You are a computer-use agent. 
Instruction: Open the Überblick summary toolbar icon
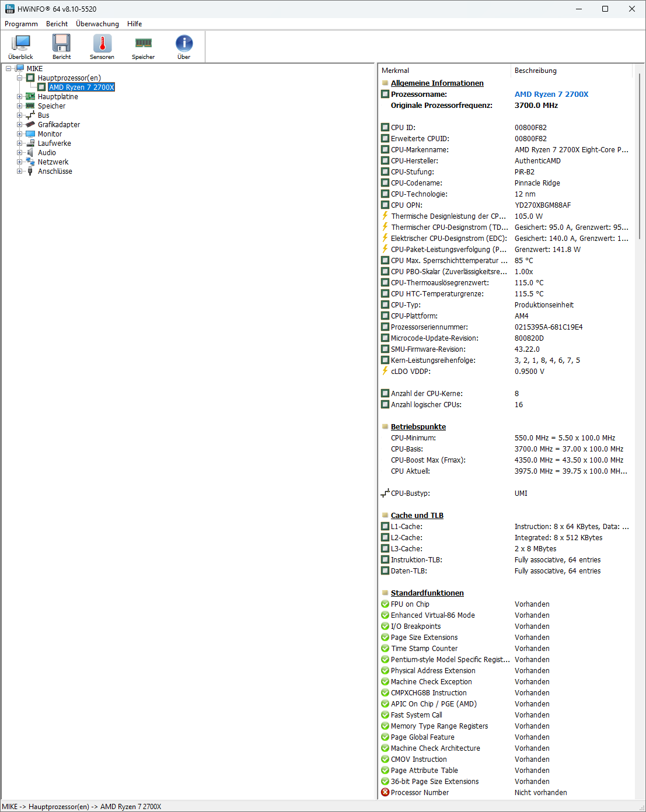tap(21, 43)
